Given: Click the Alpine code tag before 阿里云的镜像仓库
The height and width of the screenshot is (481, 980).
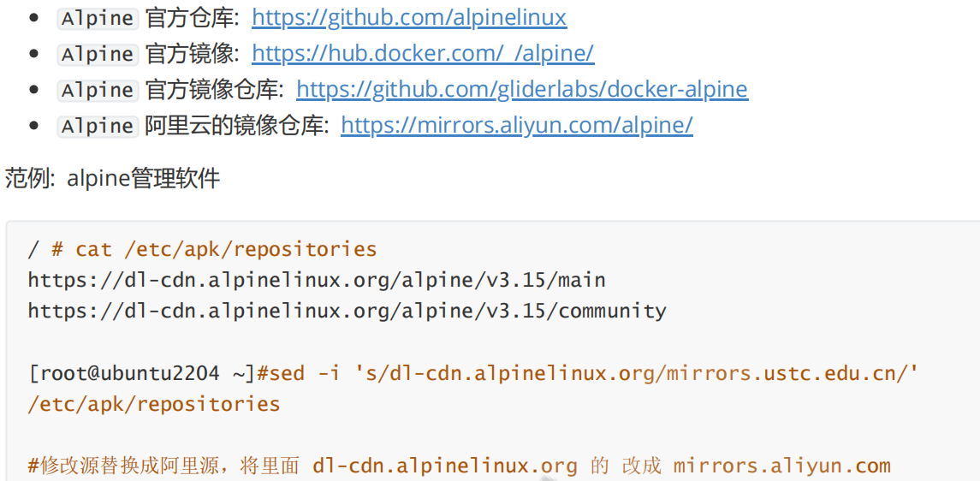Looking at the screenshot, I should (x=98, y=126).
